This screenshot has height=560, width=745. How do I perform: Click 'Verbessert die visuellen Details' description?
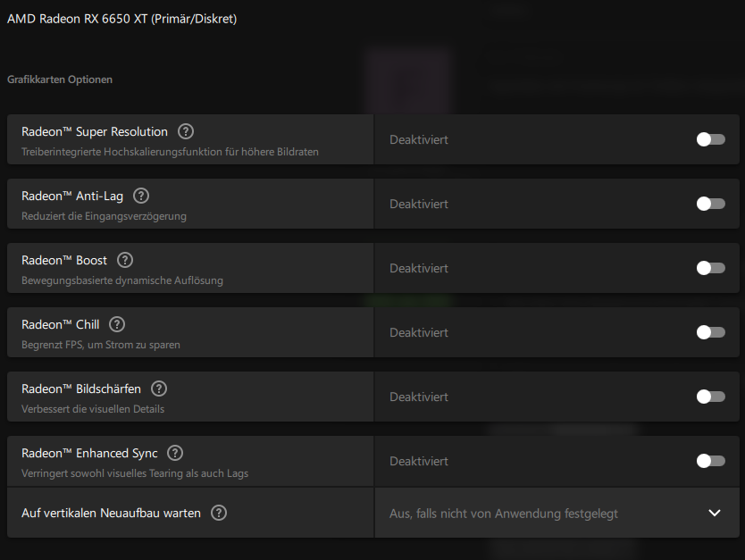(x=93, y=409)
